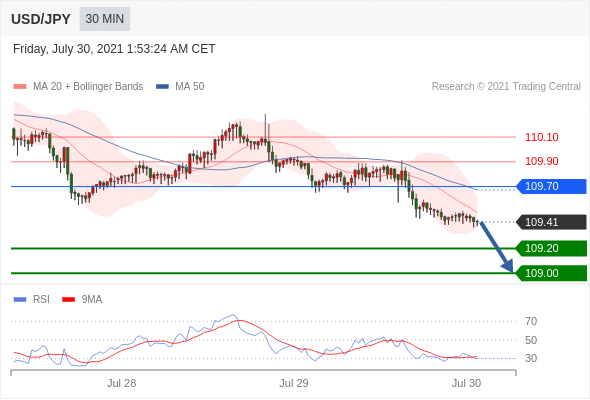
Task: Click the blue MA 50 legend swatch
Action: coord(162,87)
